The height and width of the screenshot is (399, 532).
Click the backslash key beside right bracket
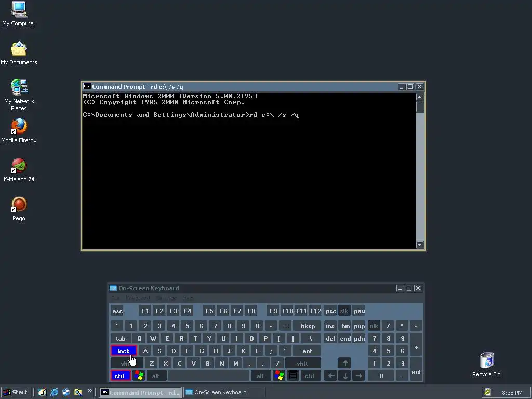[311, 338]
